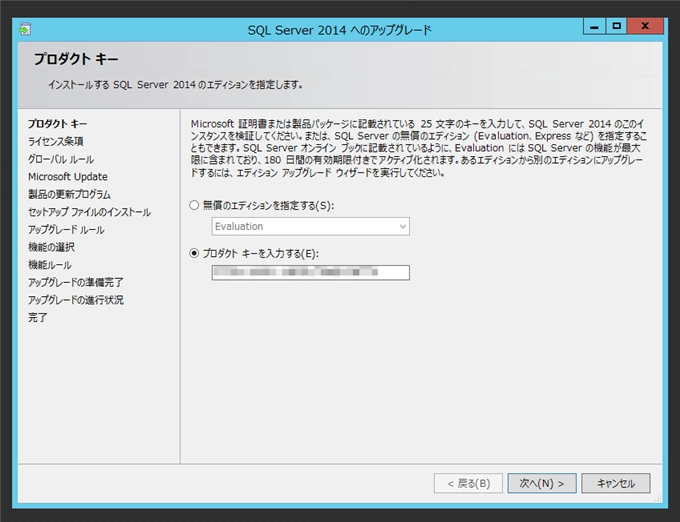This screenshot has width=680, height=522.
Task: Click the プロダクト キー page heading
Action: coord(76,59)
